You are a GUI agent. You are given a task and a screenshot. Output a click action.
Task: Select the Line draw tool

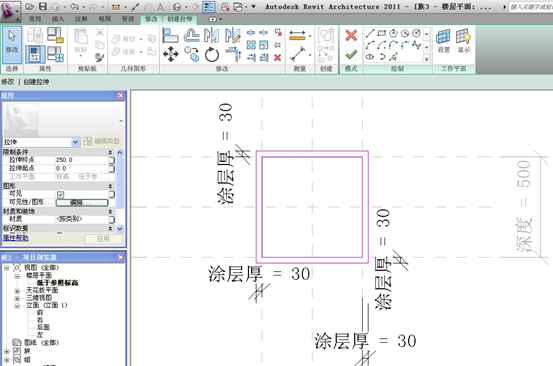point(370,33)
